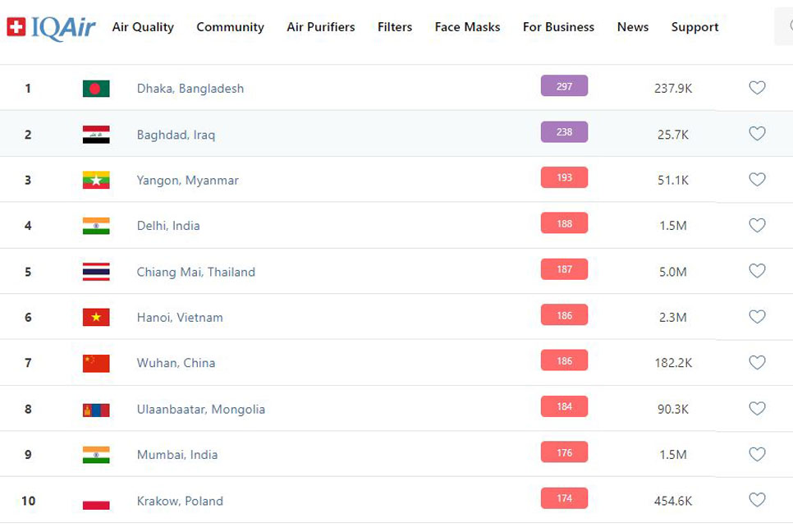The width and height of the screenshot is (793, 532).
Task: Expand the Air Purifiers menu
Action: 321,27
